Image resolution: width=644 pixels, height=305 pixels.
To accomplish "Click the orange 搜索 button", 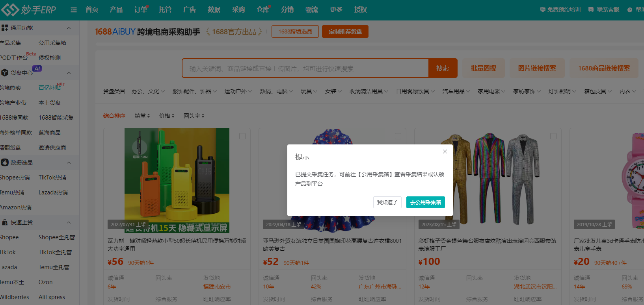I will pos(443,68).
